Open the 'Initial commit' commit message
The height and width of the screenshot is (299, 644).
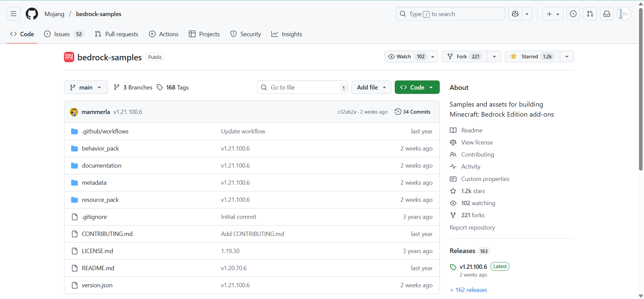coord(238,217)
